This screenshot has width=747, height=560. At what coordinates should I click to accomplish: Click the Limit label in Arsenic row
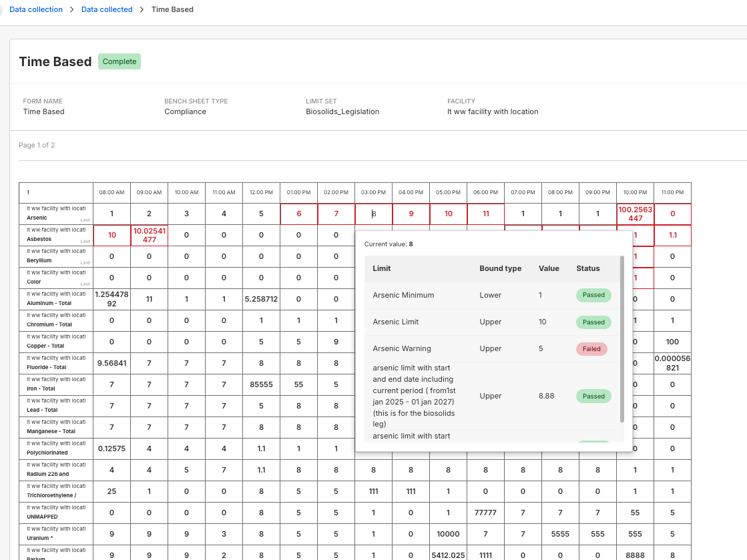click(85, 220)
